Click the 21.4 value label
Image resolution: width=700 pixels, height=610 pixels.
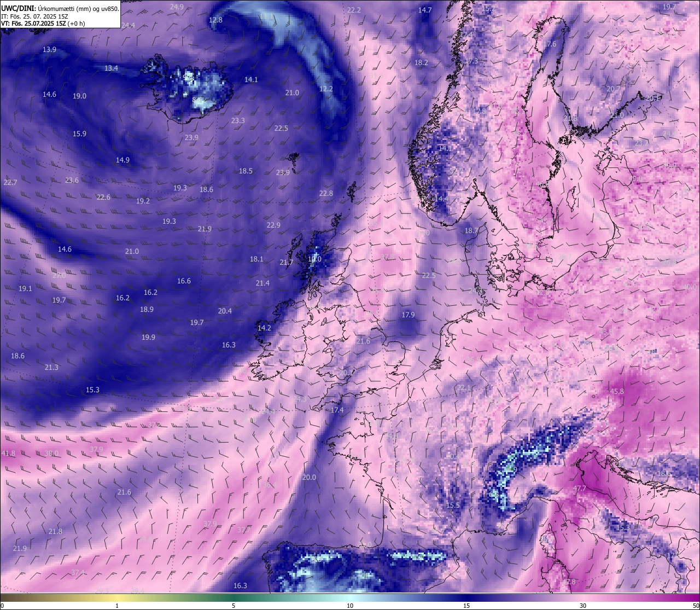(x=262, y=283)
